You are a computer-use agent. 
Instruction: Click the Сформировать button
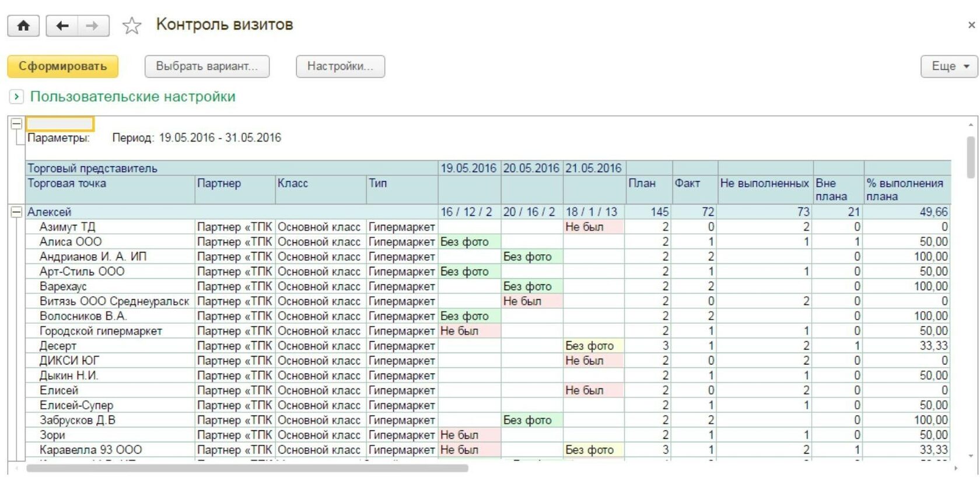tap(62, 66)
